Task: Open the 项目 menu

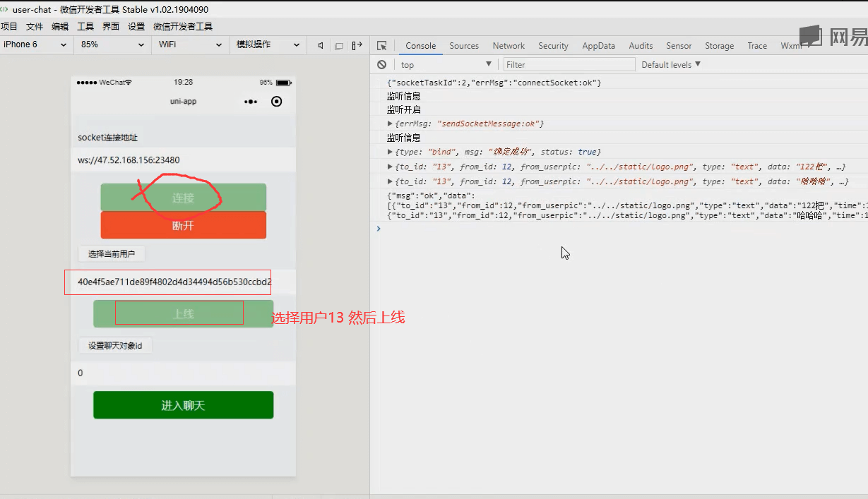Action: tap(8, 27)
